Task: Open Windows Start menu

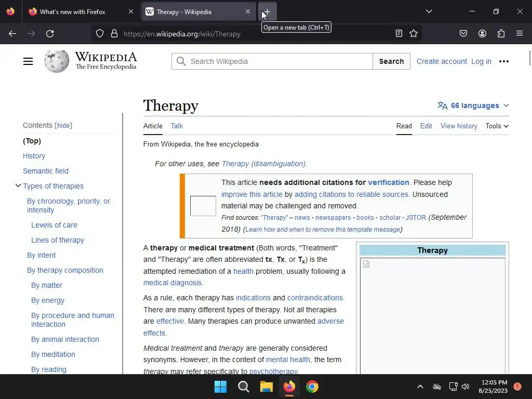Action: point(220,387)
